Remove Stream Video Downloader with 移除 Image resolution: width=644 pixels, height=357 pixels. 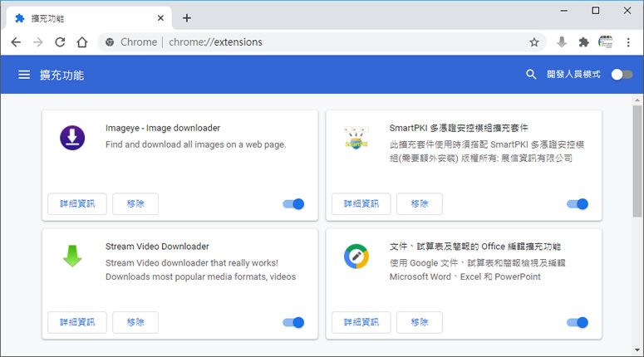pyautogui.click(x=135, y=322)
